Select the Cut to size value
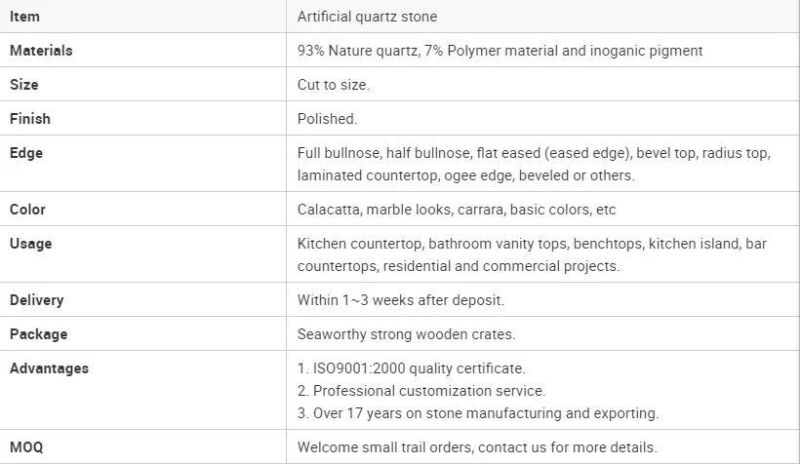 point(333,85)
